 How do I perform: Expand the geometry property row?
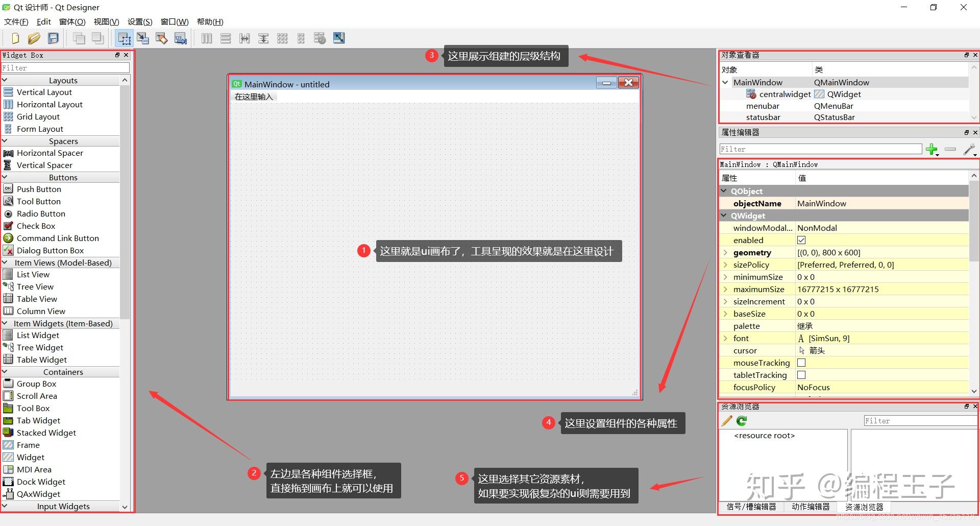point(726,252)
